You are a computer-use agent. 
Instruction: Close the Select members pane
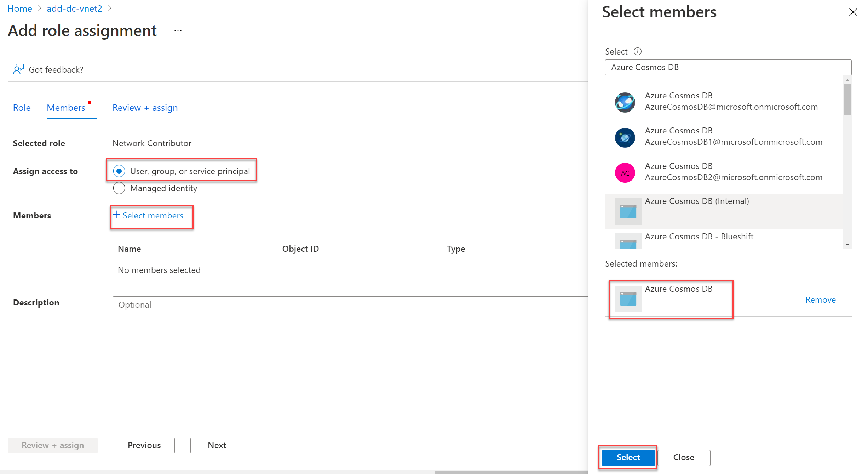click(853, 12)
